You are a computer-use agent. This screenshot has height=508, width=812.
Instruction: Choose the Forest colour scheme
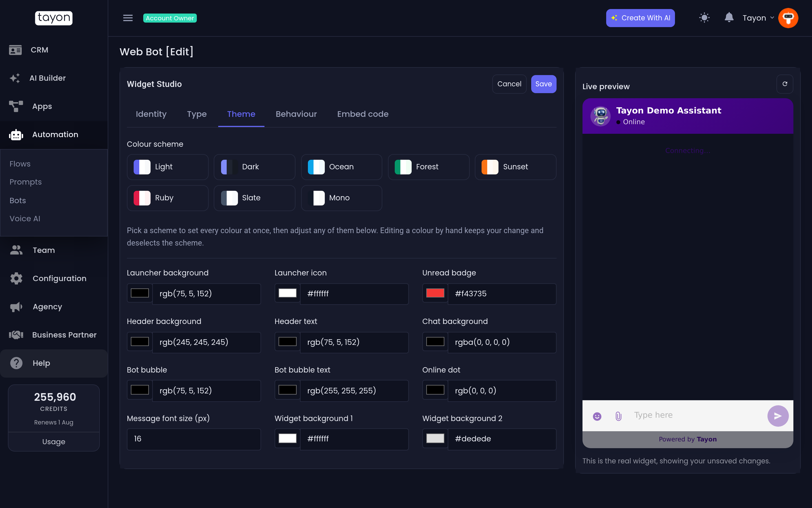(429, 167)
